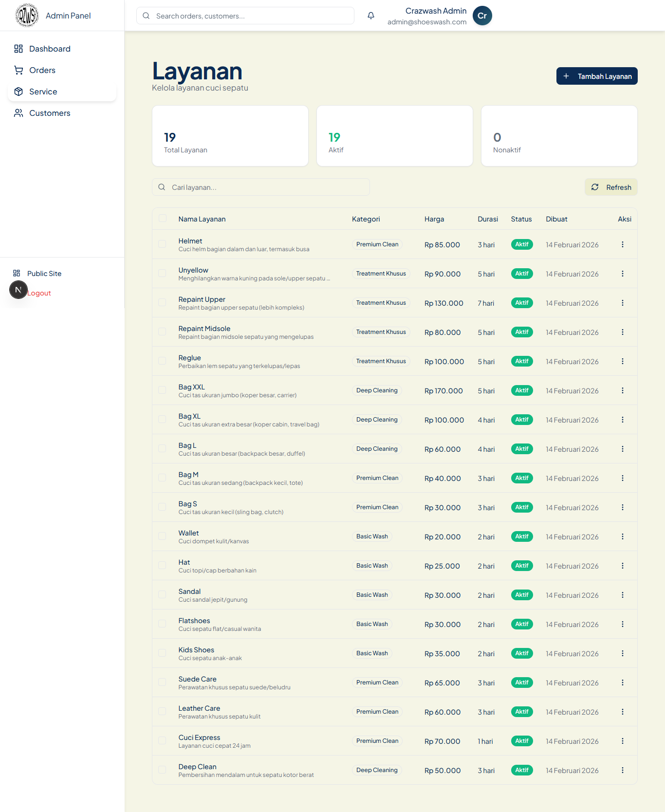Viewport: 665px width, 812px height.
Task: Open actions menu for Wallet row
Action: tap(623, 536)
